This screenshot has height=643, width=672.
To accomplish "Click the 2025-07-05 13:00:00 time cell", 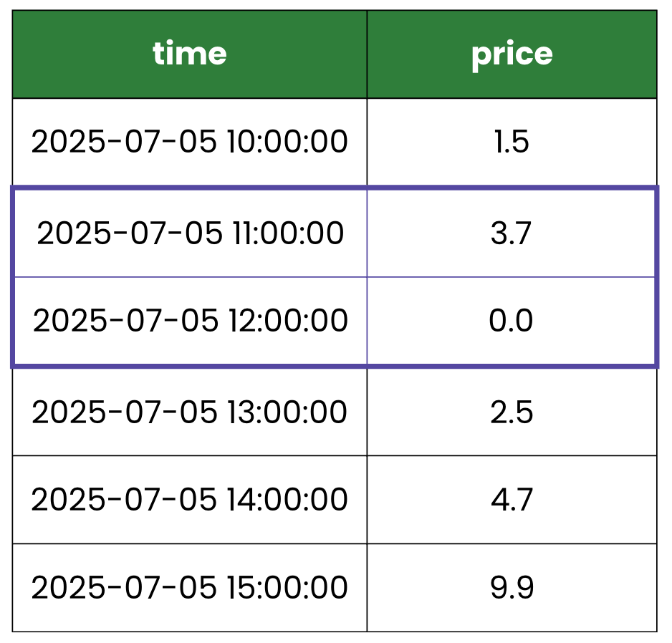I will click(189, 412).
